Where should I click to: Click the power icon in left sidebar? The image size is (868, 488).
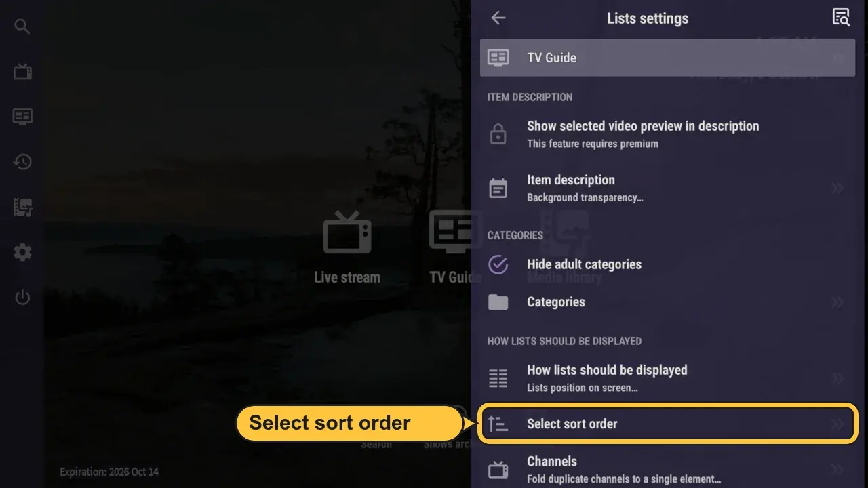[x=22, y=297]
